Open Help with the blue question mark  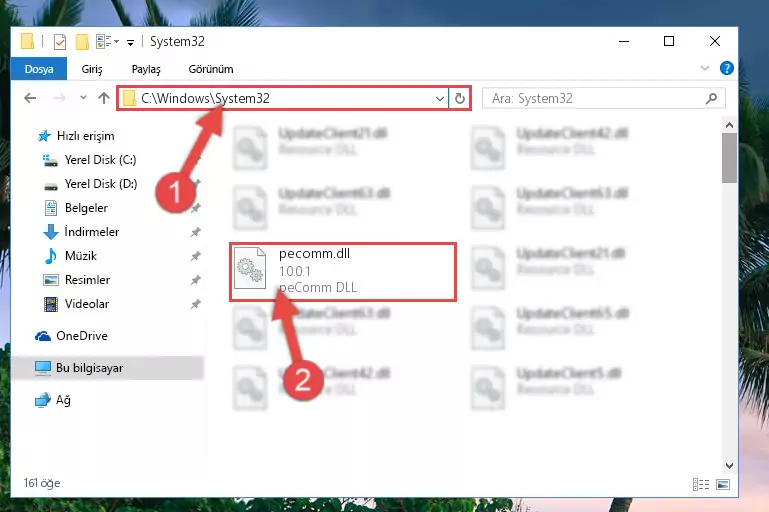click(x=727, y=68)
